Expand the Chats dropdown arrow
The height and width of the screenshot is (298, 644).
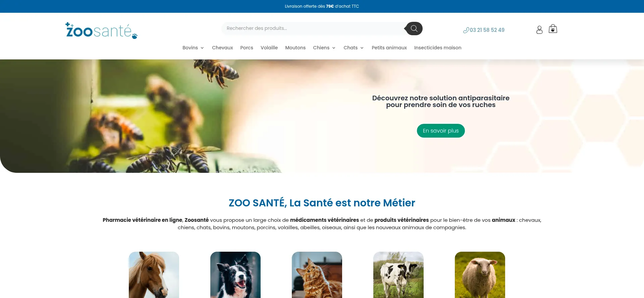(362, 48)
